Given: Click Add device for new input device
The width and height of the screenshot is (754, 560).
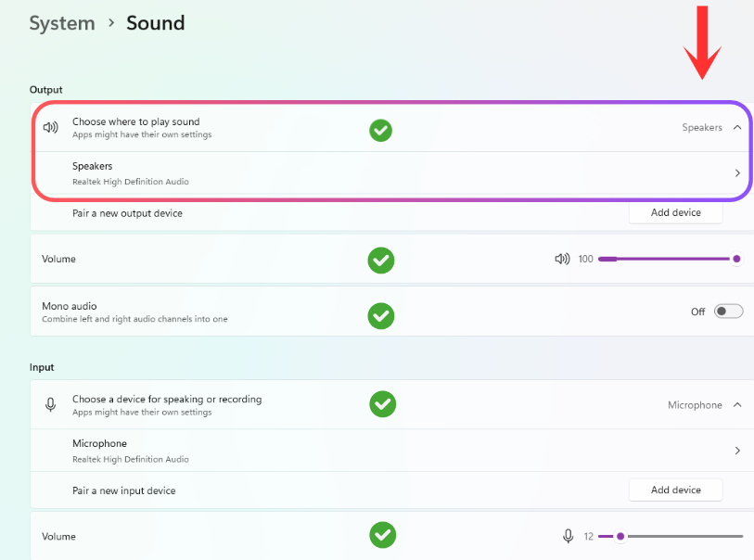Looking at the screenshot, I should point(675,490).
